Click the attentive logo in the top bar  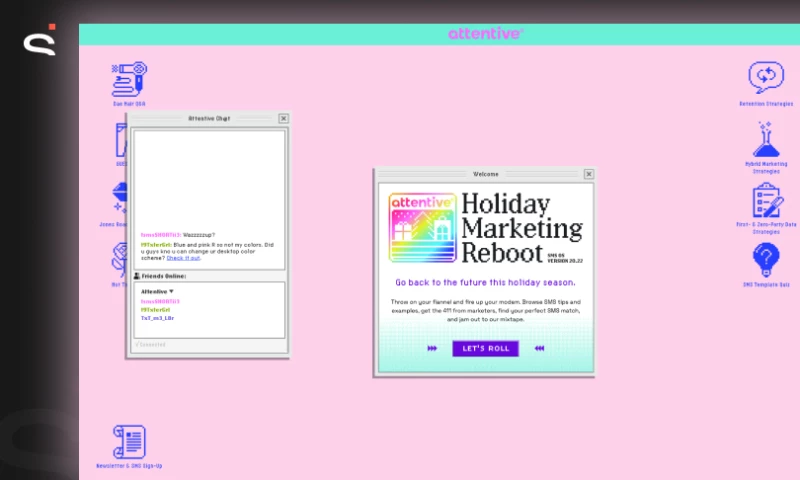pos(485,34)
